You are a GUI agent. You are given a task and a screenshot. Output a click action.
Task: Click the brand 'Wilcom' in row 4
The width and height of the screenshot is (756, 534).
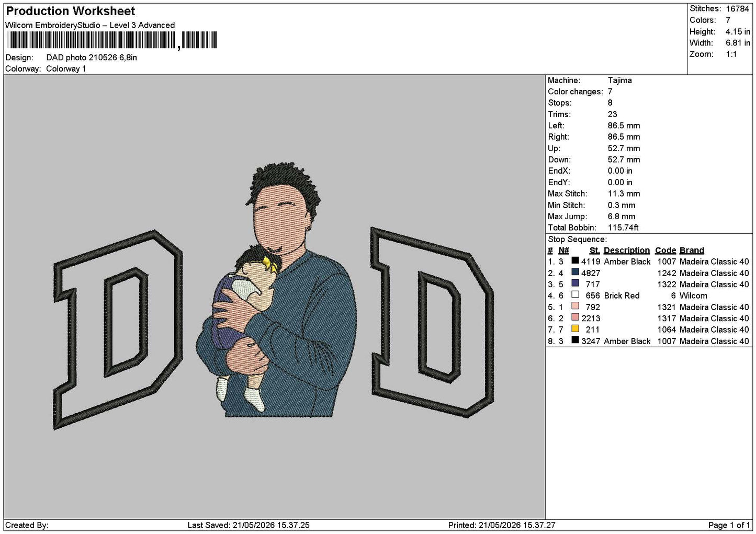click(693, 296)
